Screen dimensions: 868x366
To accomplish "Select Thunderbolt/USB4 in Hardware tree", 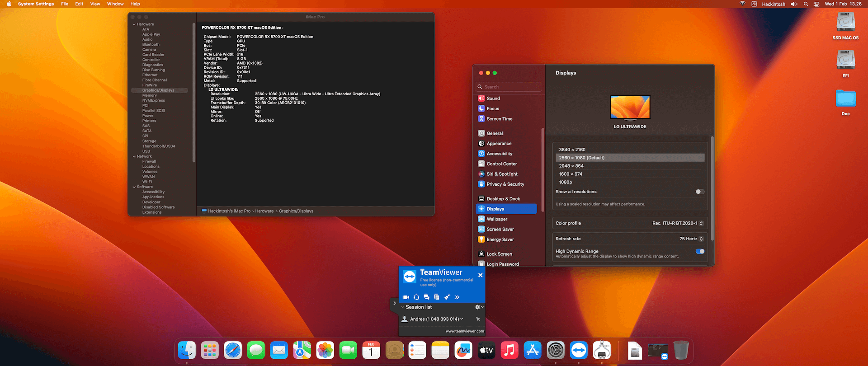I will 159,146.
